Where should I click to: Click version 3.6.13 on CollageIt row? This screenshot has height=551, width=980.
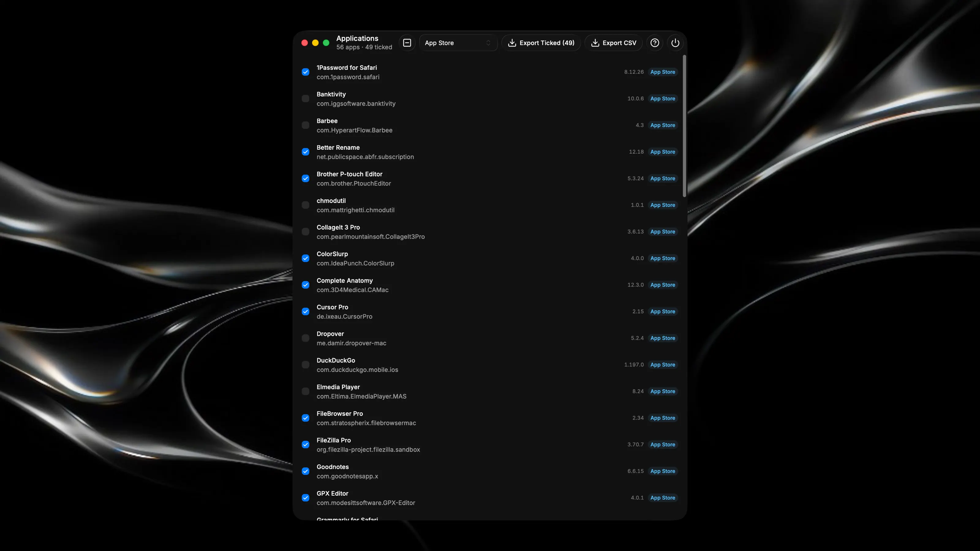pos(636,232)
